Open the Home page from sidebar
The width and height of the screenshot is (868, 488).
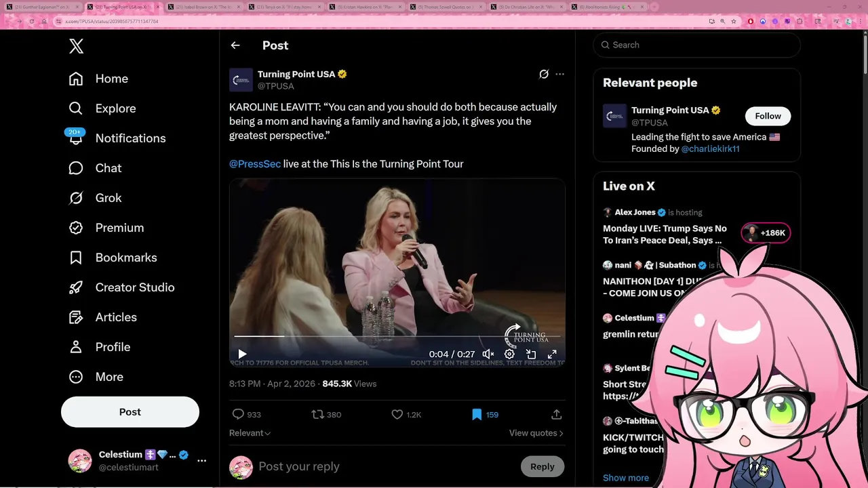(x=98, y=79)
